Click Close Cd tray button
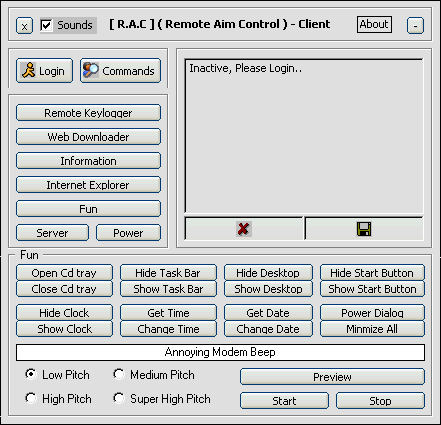The width and height of the screenshot is (441, 425). tap(64, 289)
